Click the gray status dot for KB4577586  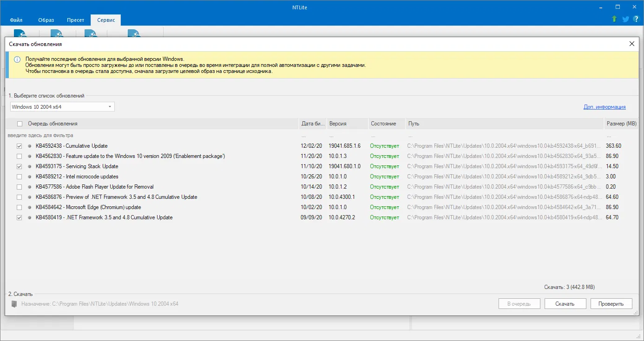[30, 187]
